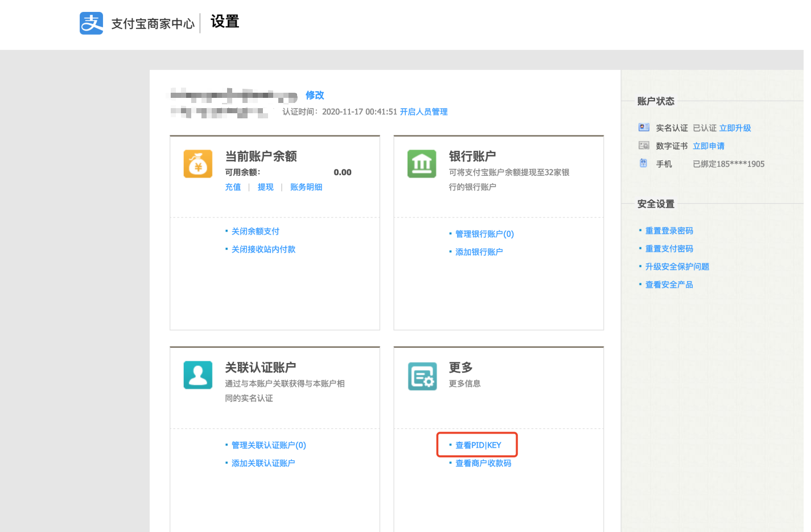Click the 更多 card heading

tap(461, 368)
